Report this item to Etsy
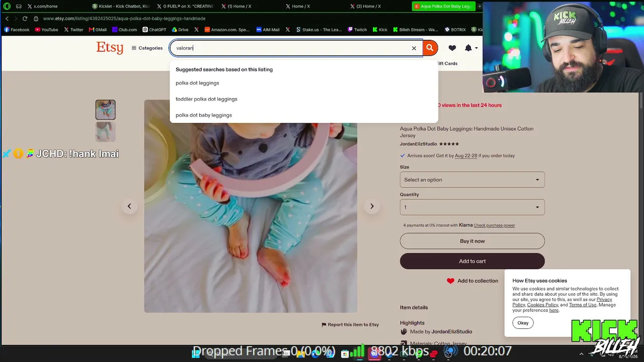Image resolution: width=644 pixels, height=362 pixels. pyautogui.click(x=350, y=325)
